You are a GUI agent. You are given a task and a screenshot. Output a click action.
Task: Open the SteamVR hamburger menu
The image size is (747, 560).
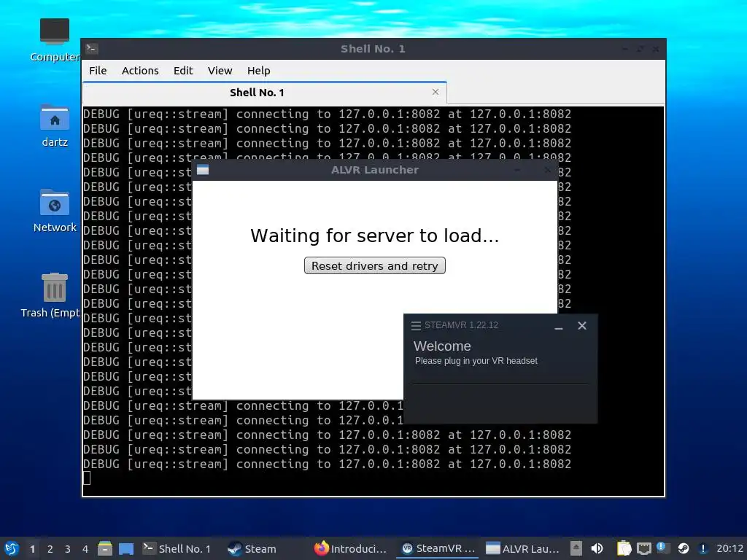(x=416, y=326)
